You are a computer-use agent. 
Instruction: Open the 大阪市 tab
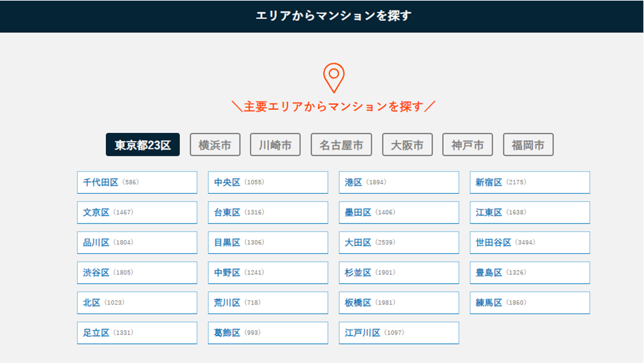(x=407, y=144)
